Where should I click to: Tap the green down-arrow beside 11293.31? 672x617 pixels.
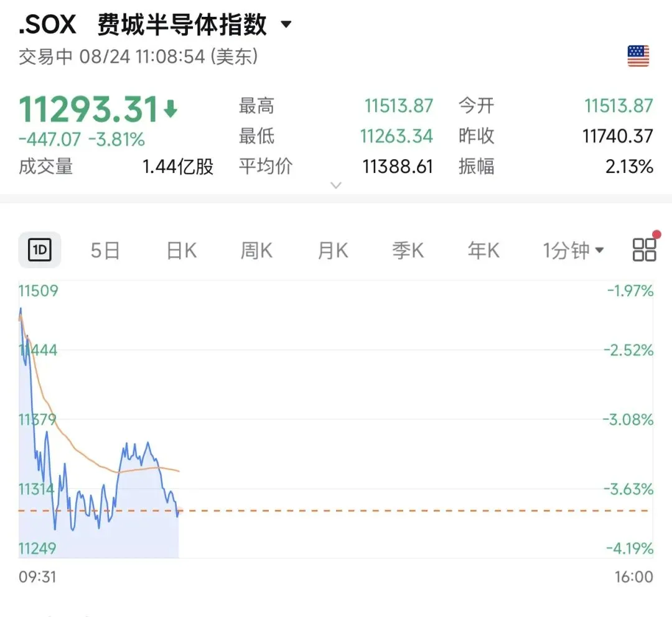[x=170, y=109]
